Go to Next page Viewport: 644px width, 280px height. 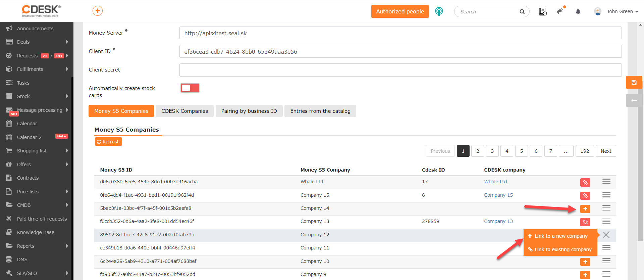pyautogui.click(x=606, y=151)
